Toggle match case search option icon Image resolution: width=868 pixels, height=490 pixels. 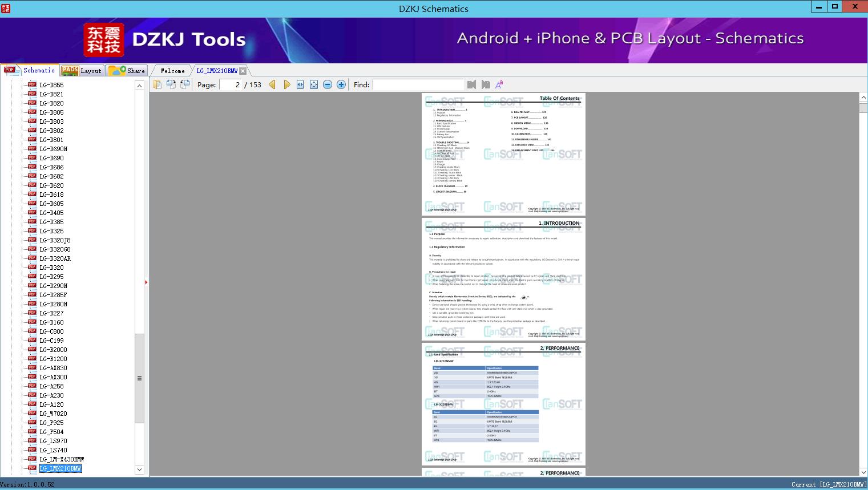point(499,84)
